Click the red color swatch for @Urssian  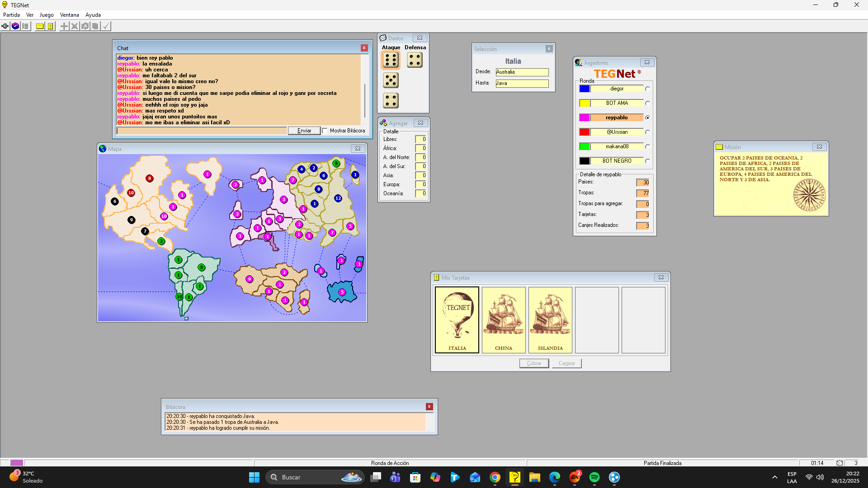coord(585,132)
